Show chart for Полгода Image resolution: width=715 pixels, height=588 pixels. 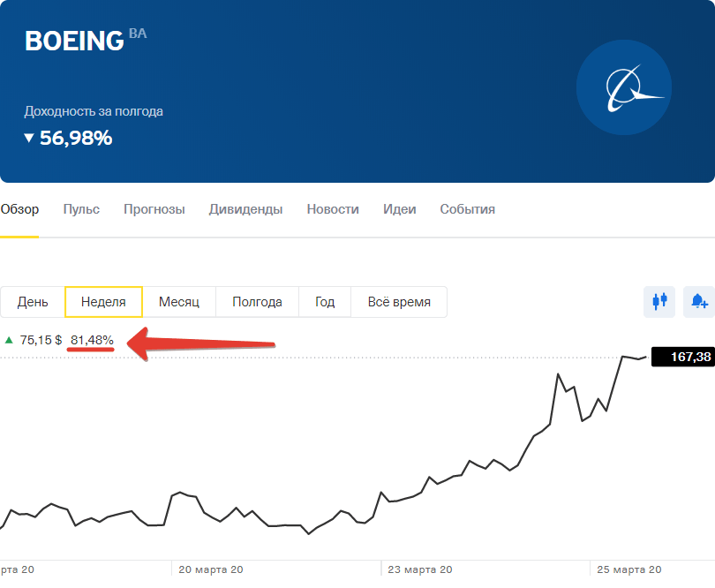click(257, 302)
